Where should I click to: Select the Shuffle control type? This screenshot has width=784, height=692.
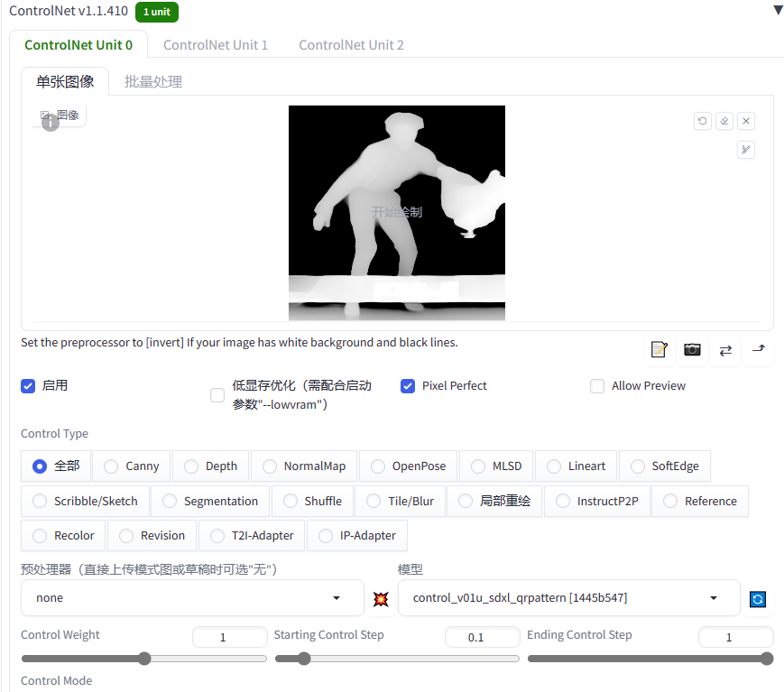pyautogui.click(x=312, y=501)
